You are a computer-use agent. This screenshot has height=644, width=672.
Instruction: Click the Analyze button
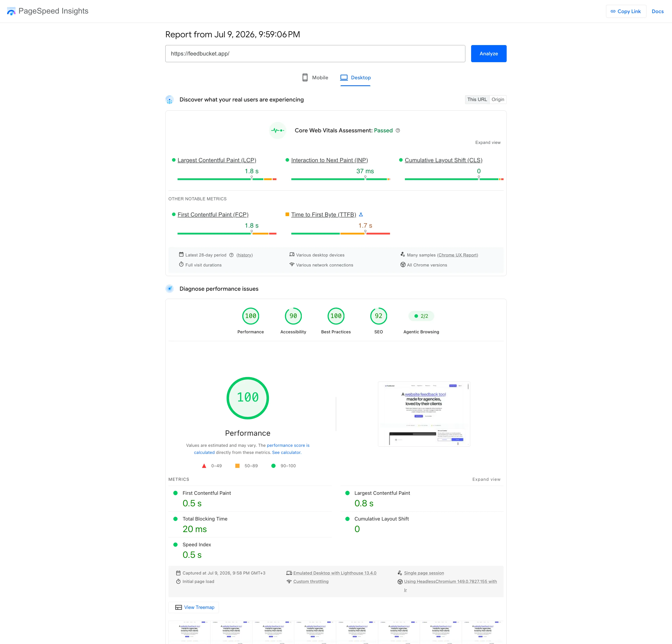click(x=489, y=54)
